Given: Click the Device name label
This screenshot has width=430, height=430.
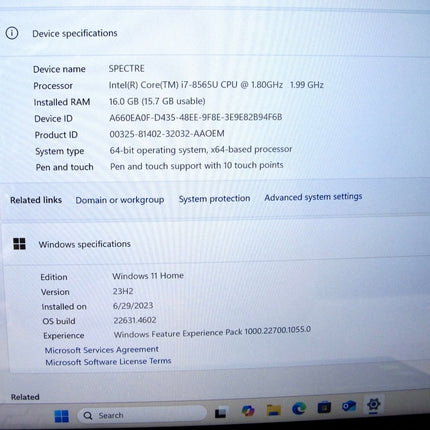Looking at the screenshot, I should click(x=59, y=69).
